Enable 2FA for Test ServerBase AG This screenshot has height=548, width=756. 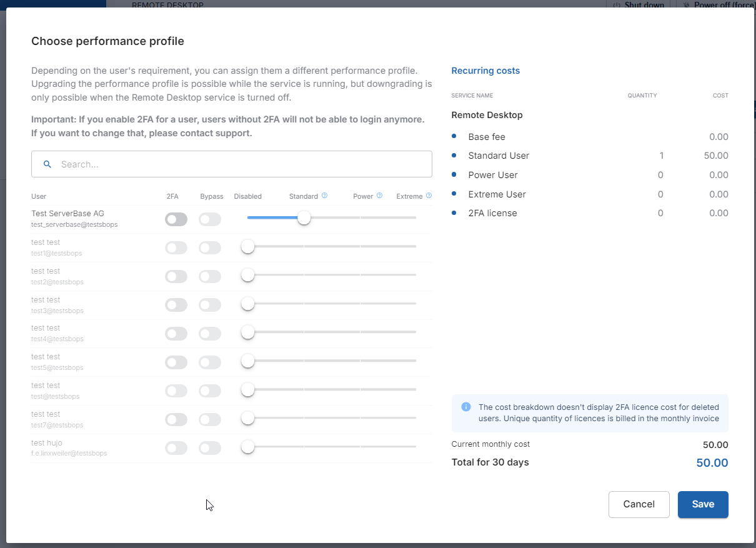(176, 219)
